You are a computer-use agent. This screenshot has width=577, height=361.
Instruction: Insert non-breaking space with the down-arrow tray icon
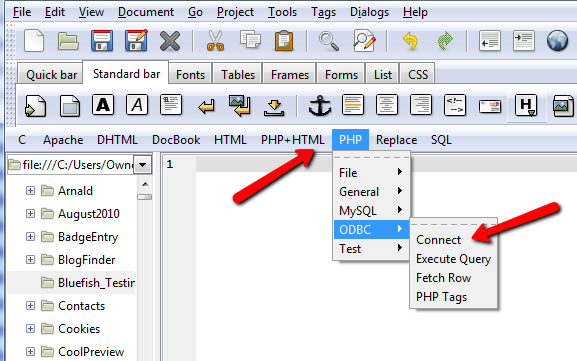[x=274, y=108]
